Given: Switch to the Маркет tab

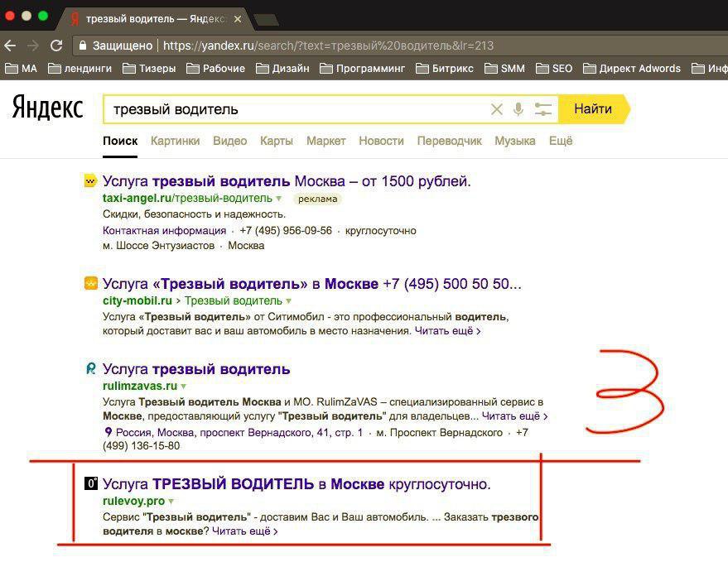Looking at the screenshot, I should coord(326,141).
